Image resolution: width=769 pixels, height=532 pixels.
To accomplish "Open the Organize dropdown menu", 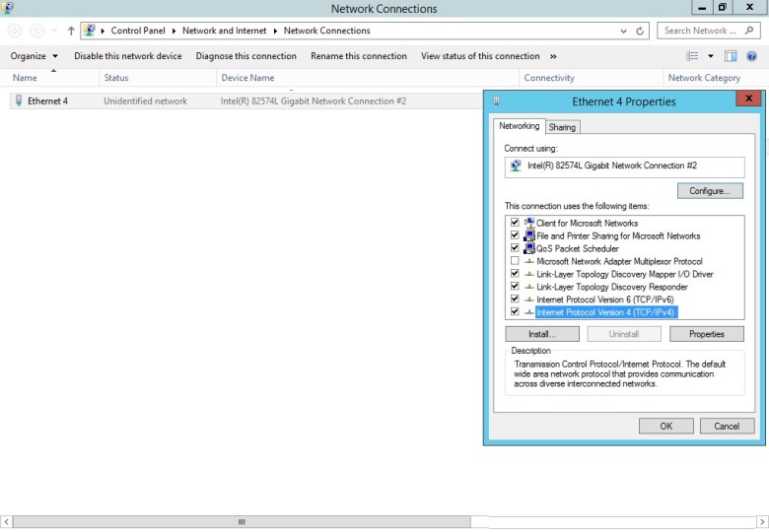I will 35,56.
